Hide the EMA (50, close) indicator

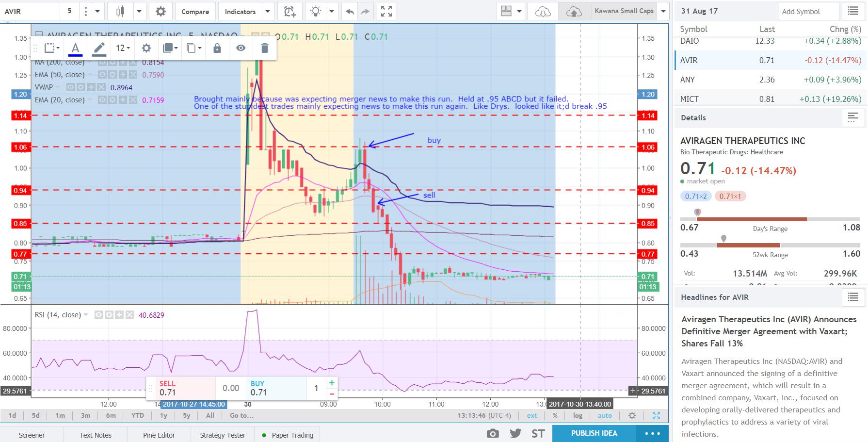[x=102, y=75]
